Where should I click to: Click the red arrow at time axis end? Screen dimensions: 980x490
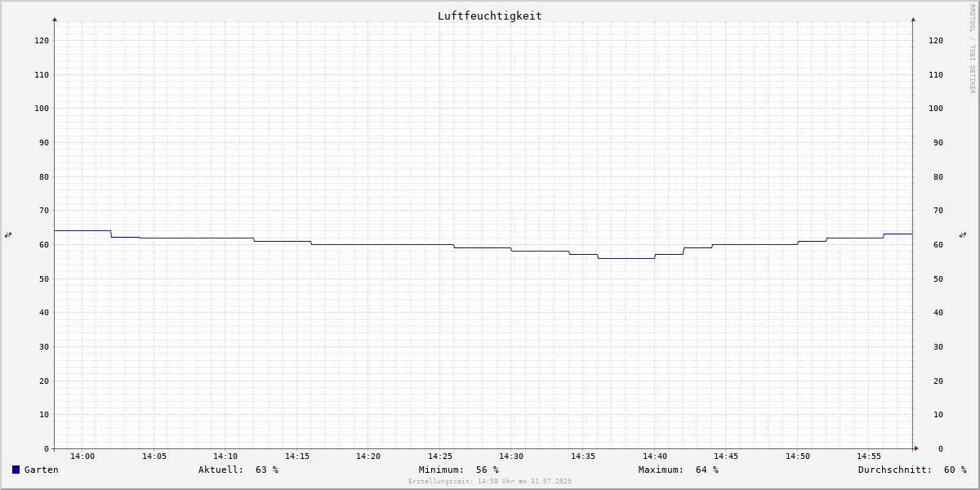(916, 448)
